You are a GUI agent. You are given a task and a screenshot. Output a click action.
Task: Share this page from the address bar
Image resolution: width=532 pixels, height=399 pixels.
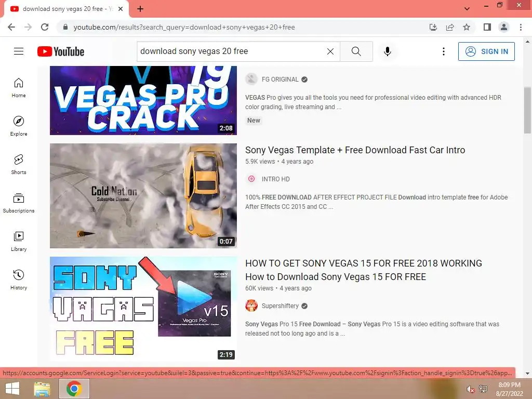(x=450, y=27)
